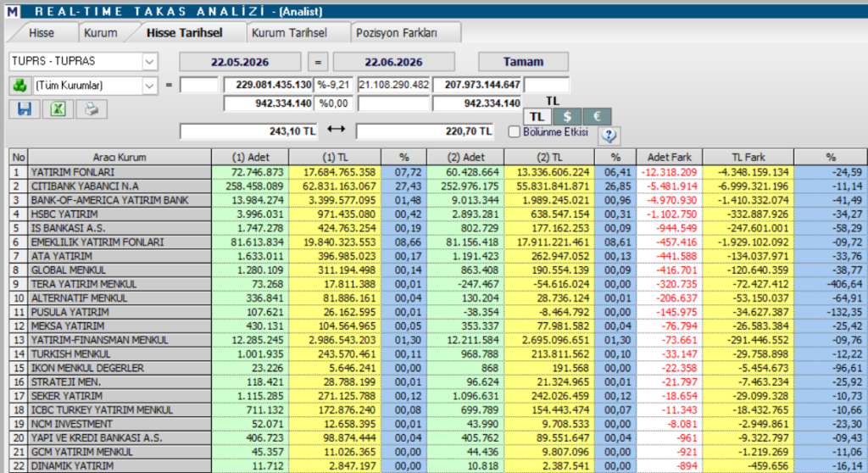Select the NCM INVESTMENT row
868x473 pixels.
click(x=437, y=424)
